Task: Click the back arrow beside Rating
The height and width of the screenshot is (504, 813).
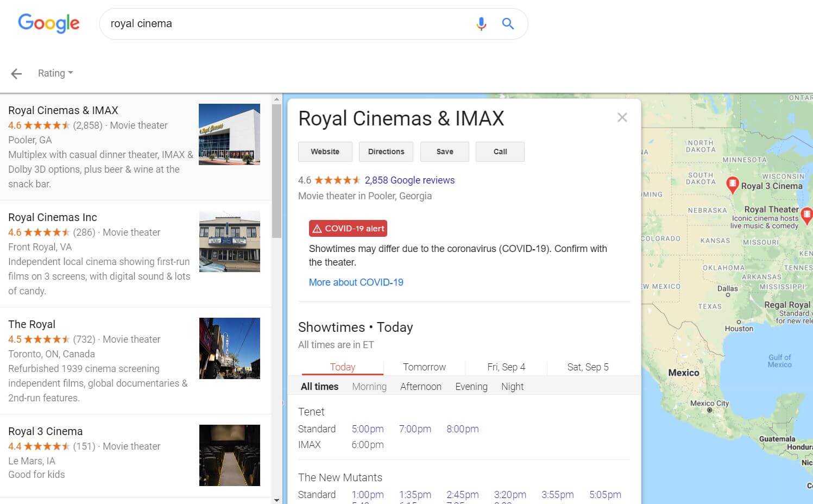Action: (x=16, y=73)
